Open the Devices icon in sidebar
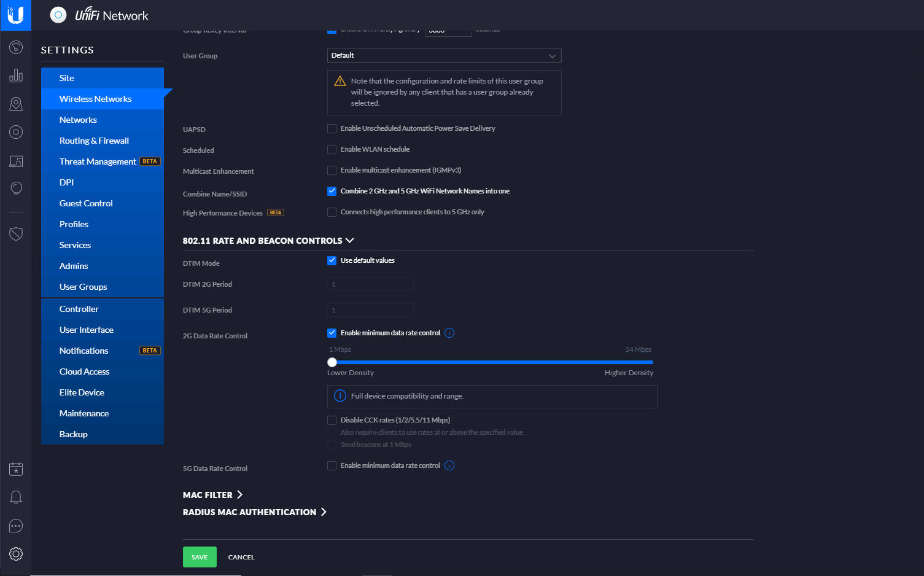The width and height of the screenshot is (924, 576). [x=16, y=132]
